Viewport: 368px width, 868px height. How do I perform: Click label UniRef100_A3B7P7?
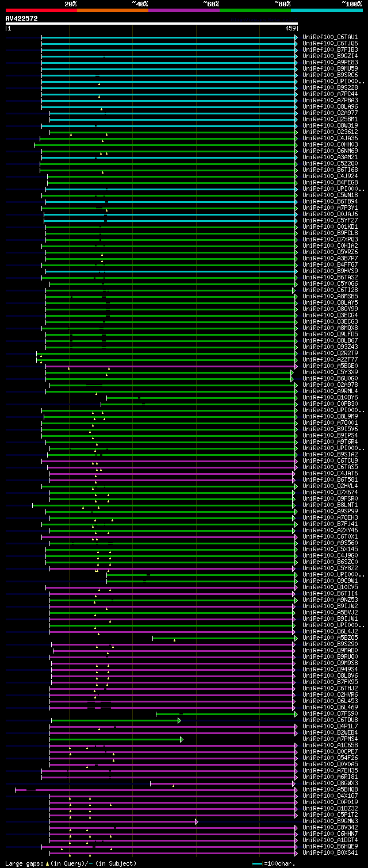point(330,258)
